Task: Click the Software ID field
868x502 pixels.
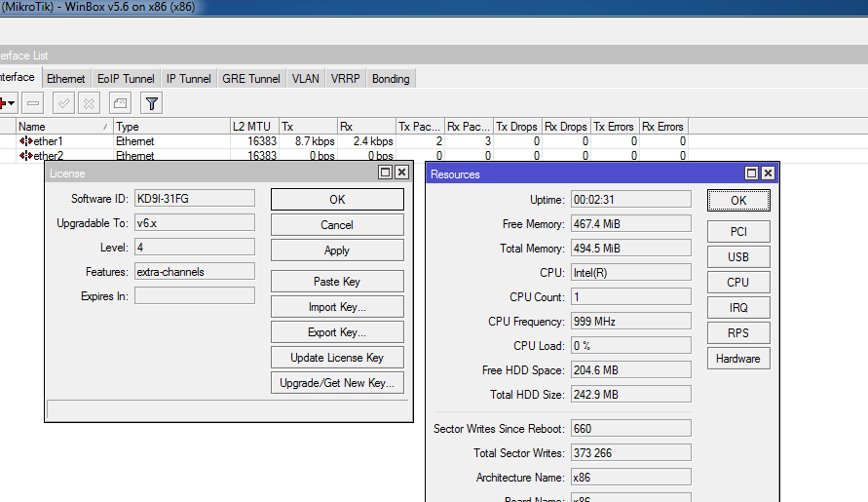Action: (x=194, y=199)
